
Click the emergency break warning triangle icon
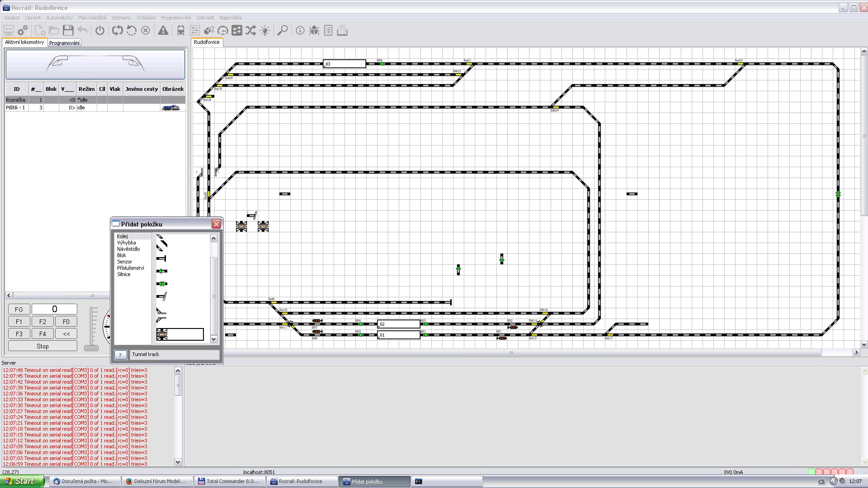point(163,31)
